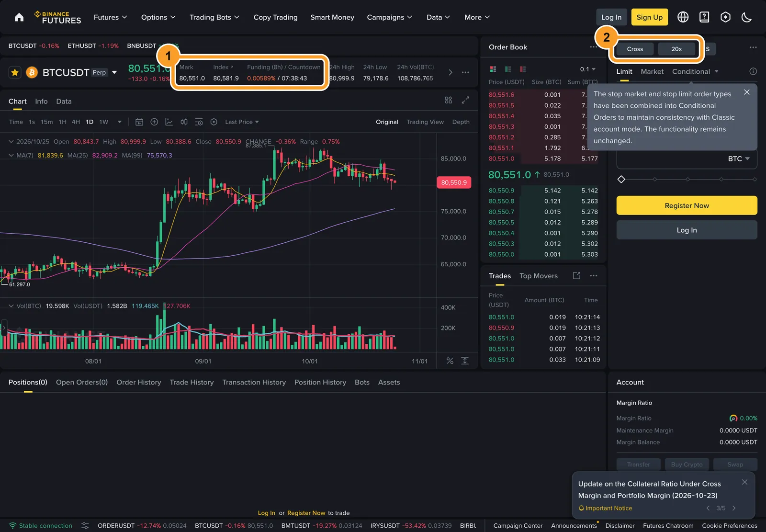Click the home icon in header
The height and width of the screenshot is (532, 766).
19,17
